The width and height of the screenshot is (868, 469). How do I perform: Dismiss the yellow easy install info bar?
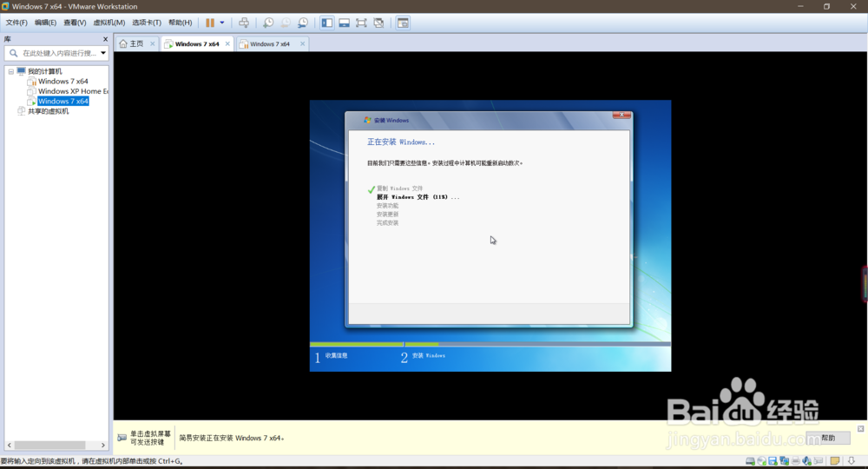coord(861,428)
